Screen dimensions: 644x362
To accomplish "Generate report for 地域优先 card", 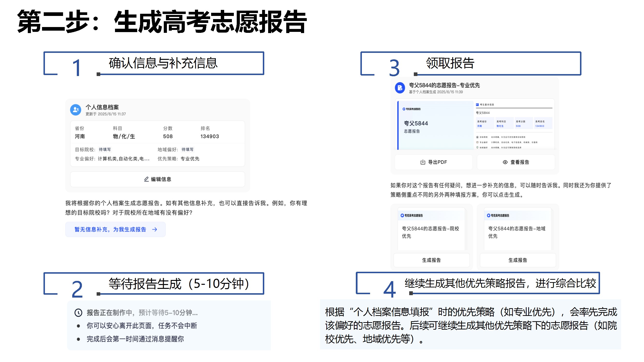I will 517,260.
